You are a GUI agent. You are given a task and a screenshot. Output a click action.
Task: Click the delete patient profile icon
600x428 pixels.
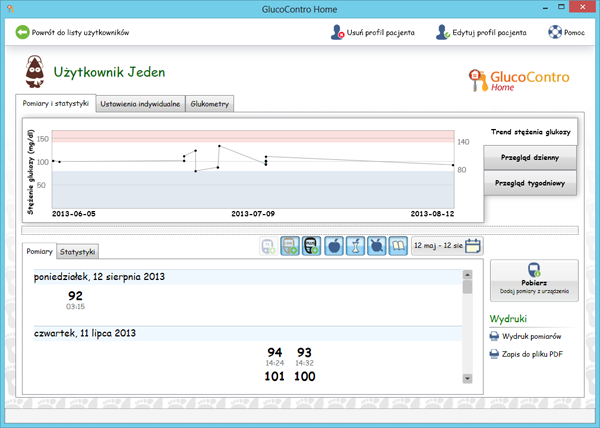tap(337, 33)
